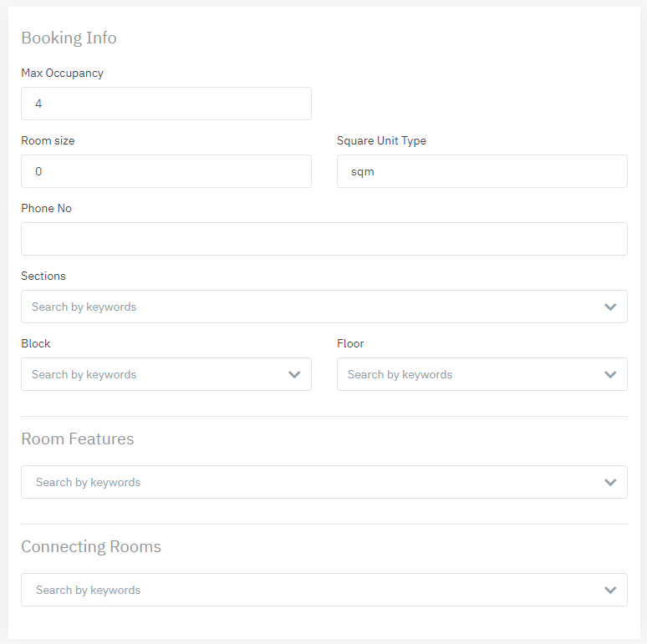Click the Connecting Rooms section heading

point(90,546)
